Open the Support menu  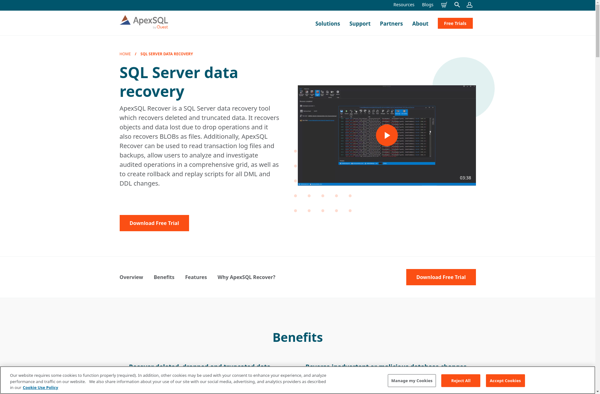360,24
